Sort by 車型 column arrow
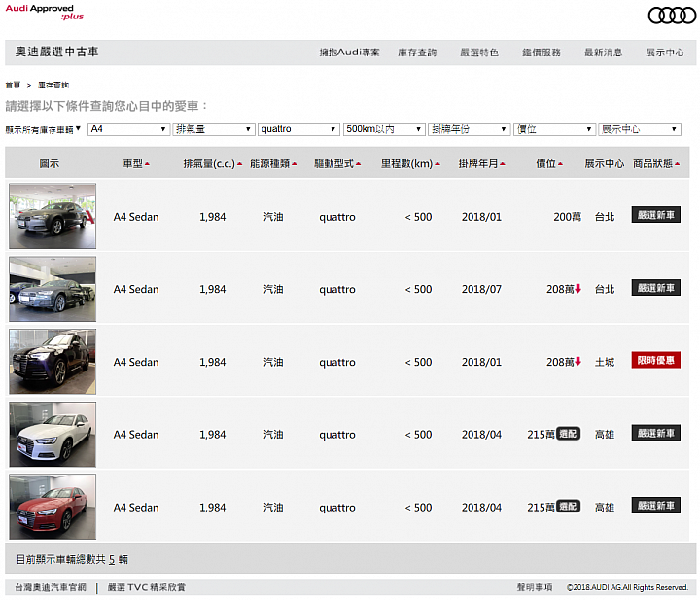Viewport: 700px width, 600px height. click(x=148, y=164)
